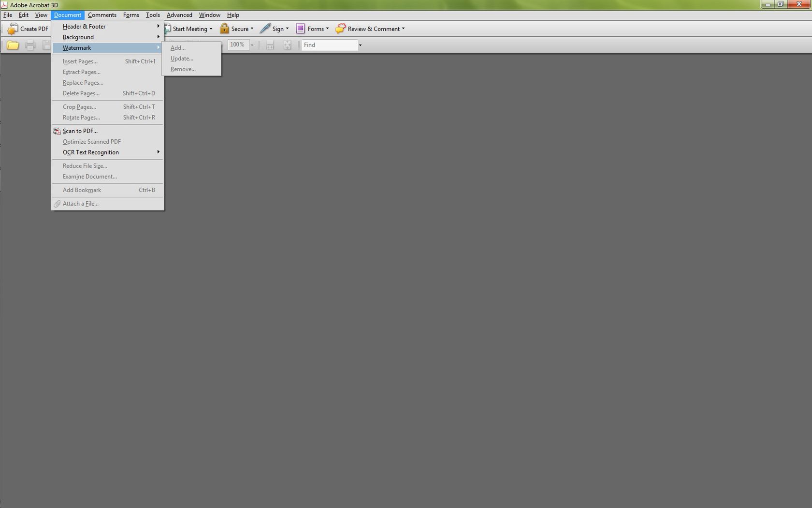
Task: Select Optimize Scanned PDF menu item
Action: point(107,142)
